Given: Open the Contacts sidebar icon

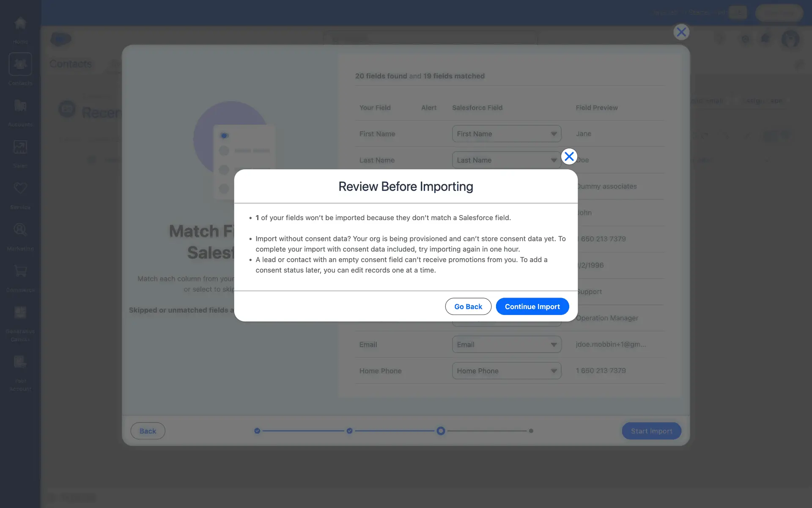Looking at the screenshot, I should click(20, 64).
